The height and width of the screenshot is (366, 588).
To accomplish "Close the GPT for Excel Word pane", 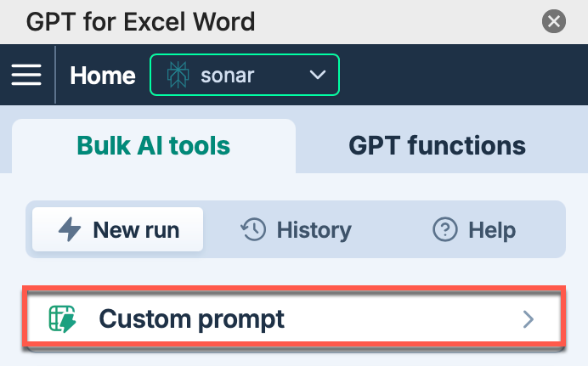I will pos(554,20).
